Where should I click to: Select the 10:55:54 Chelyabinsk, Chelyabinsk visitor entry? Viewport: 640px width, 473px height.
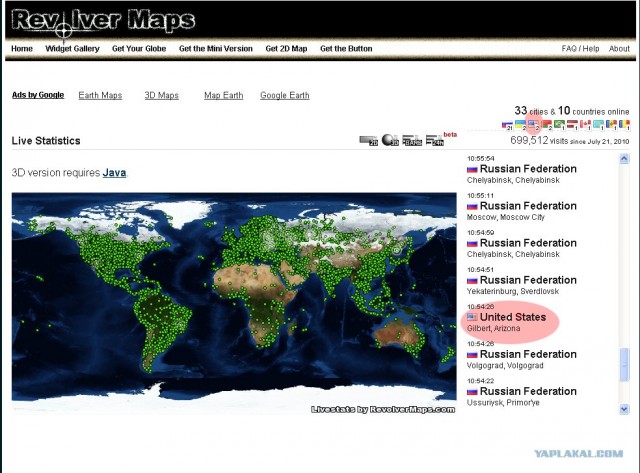click(x=522, y=169)
